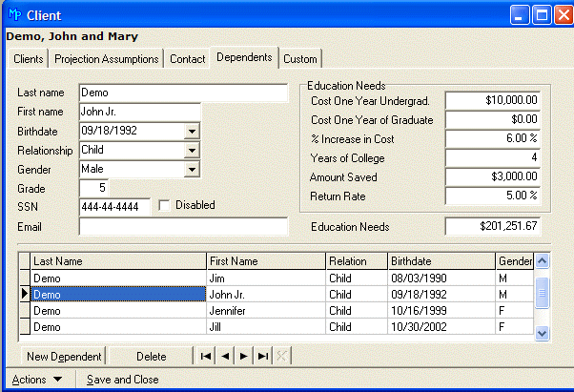Click birthdate cell 10/30/2002
Screen dimensions: 574x392
[441, 327]
